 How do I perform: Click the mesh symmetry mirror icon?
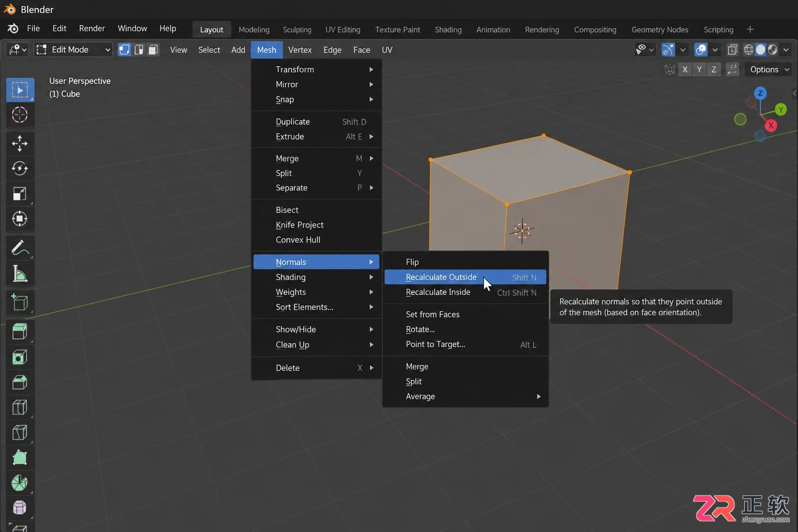pos(669,70)
